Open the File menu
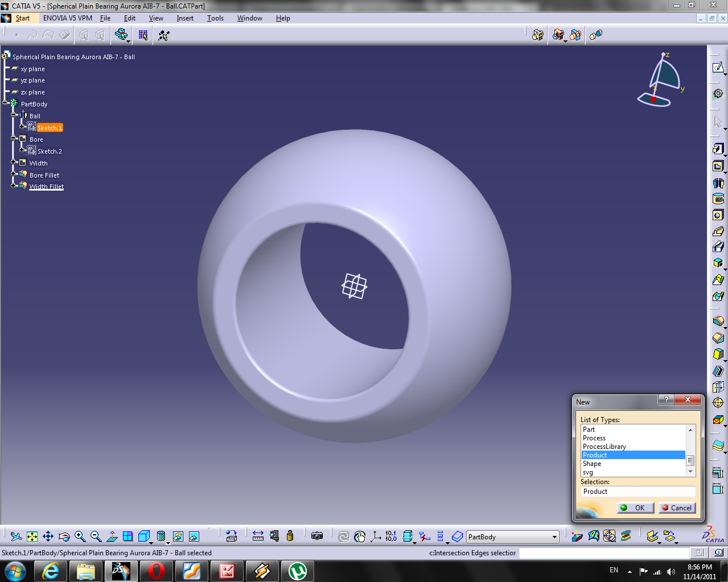728x582 pixels. (x=105, y=18)
